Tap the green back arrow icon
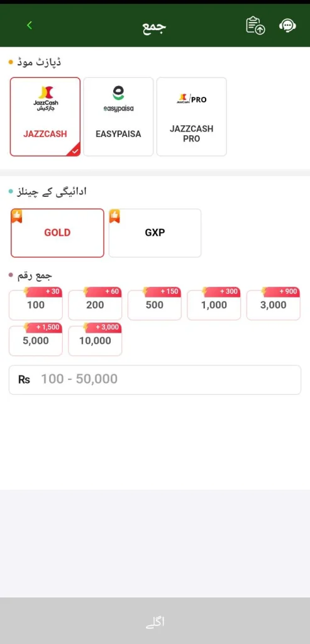This screenshot has width=310, height=644. (x=29, y=25)
